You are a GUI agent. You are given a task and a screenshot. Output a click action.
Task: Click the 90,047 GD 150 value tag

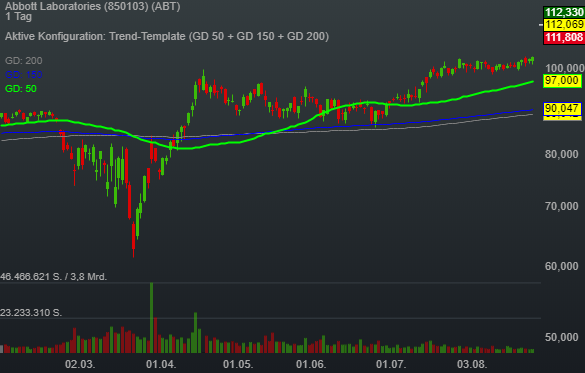pyautogui.click(x=562, y=109)
